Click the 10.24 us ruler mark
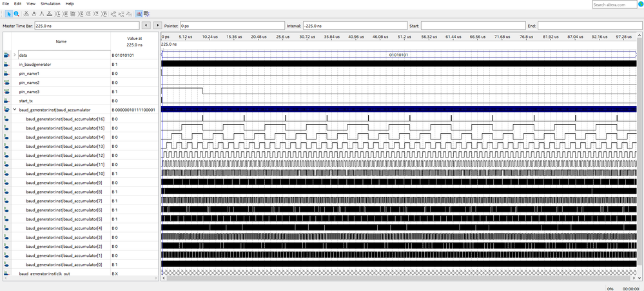 (210, 37)
